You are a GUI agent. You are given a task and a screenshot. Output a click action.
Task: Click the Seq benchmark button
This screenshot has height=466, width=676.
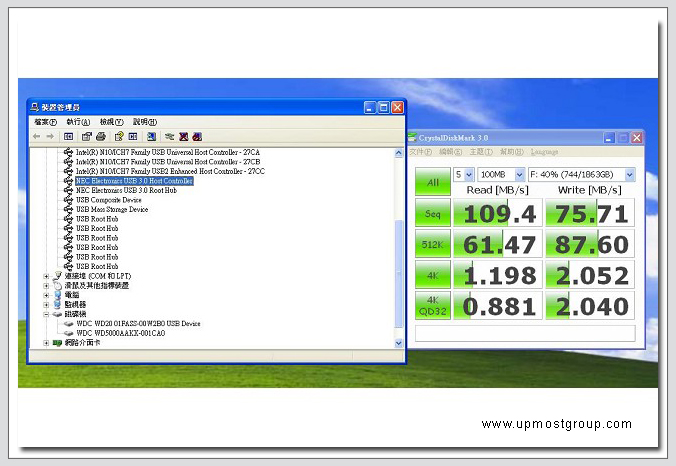point(432,213)
